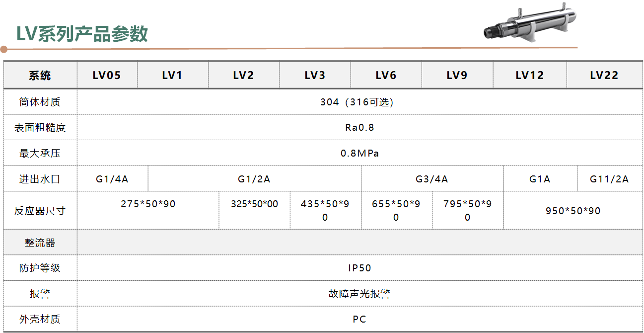
Task: Click the LV系列产品参数 title
Action: (82, 34)
